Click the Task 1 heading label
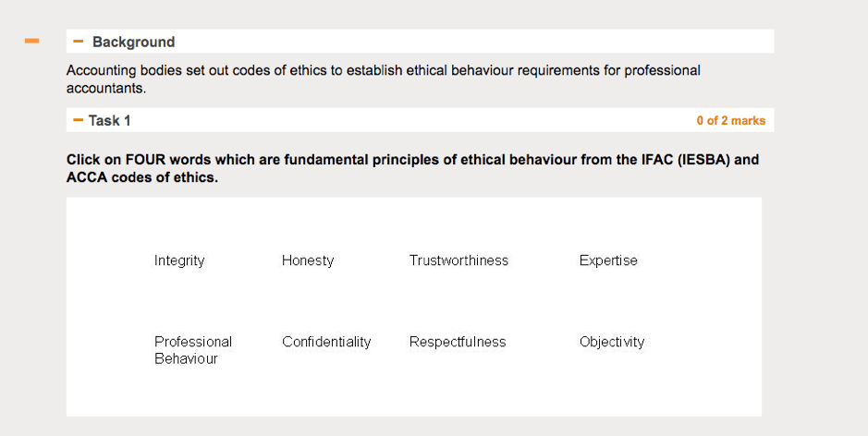The height and width of the screenshot is (436, 868). (110, 120)
